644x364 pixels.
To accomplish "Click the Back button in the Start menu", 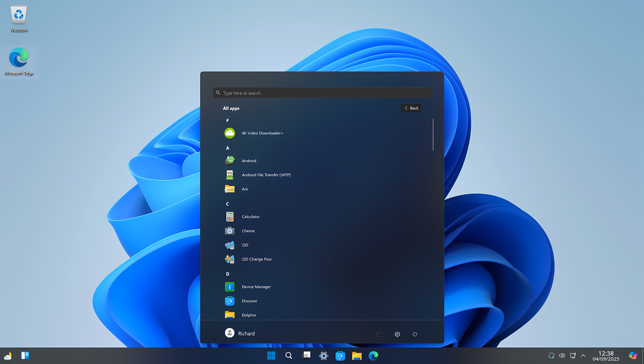I will click(x=411, y=108).
